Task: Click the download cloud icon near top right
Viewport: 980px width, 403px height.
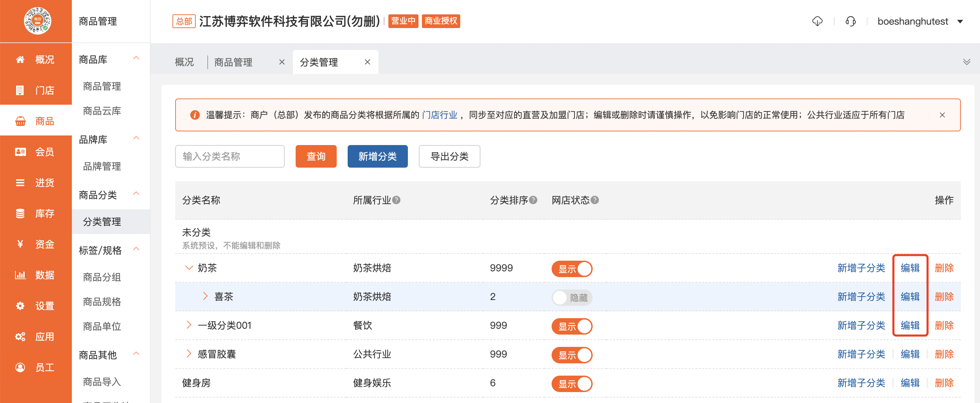Action: 817,21
